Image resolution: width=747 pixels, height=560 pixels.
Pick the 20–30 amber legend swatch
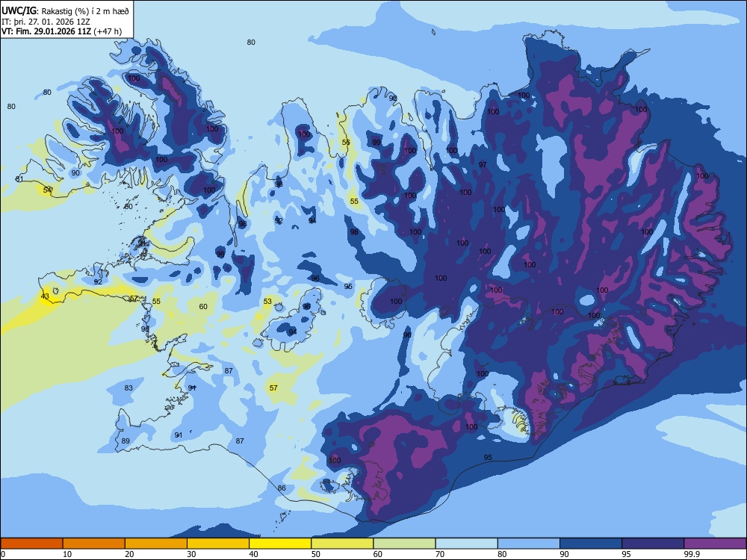156,544
